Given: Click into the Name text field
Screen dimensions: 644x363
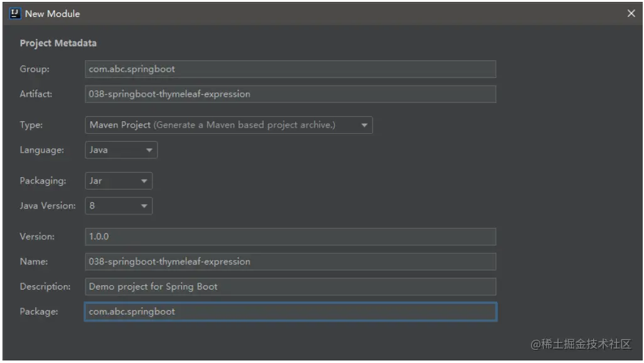Looking at the screenshot, I should tap(291, 262).
